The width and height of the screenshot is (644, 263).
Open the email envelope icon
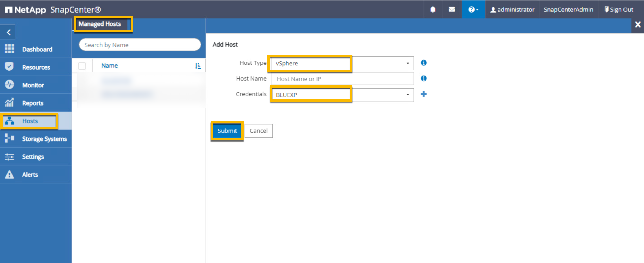451,9
